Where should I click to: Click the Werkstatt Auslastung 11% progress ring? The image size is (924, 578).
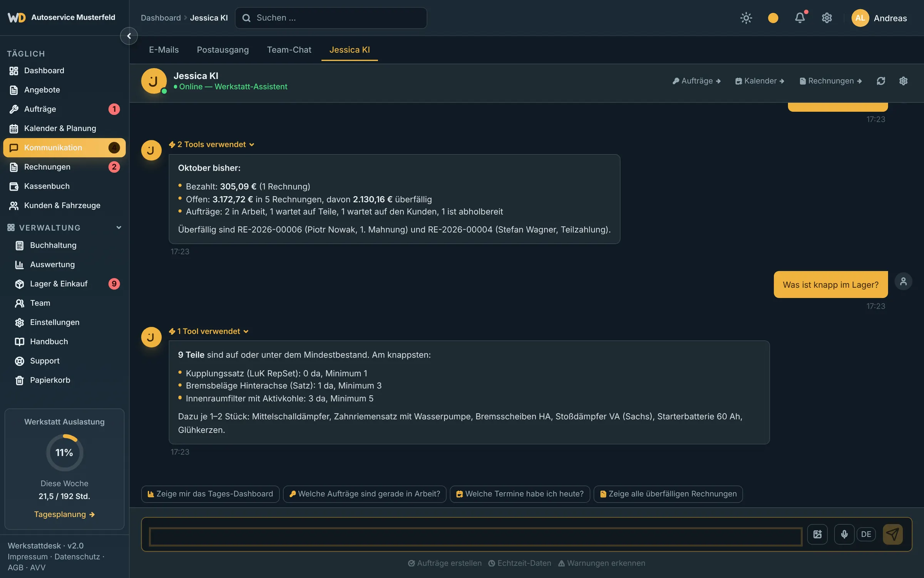coord(64,453)
